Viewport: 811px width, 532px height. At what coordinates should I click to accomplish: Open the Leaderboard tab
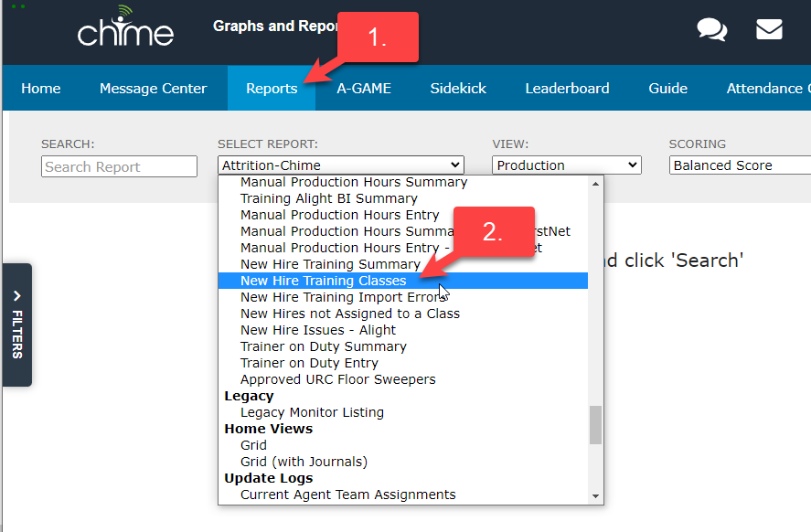[x=567, y=89]
